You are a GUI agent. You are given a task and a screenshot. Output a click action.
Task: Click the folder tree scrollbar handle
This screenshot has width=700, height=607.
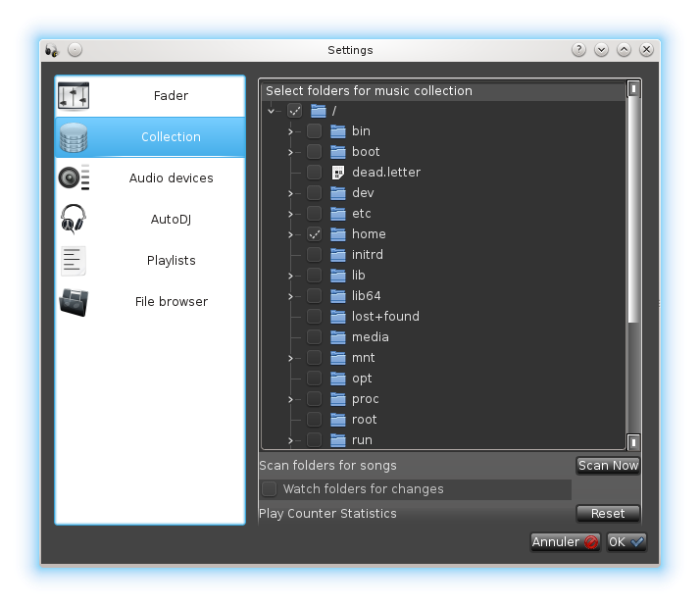[633, 210]
